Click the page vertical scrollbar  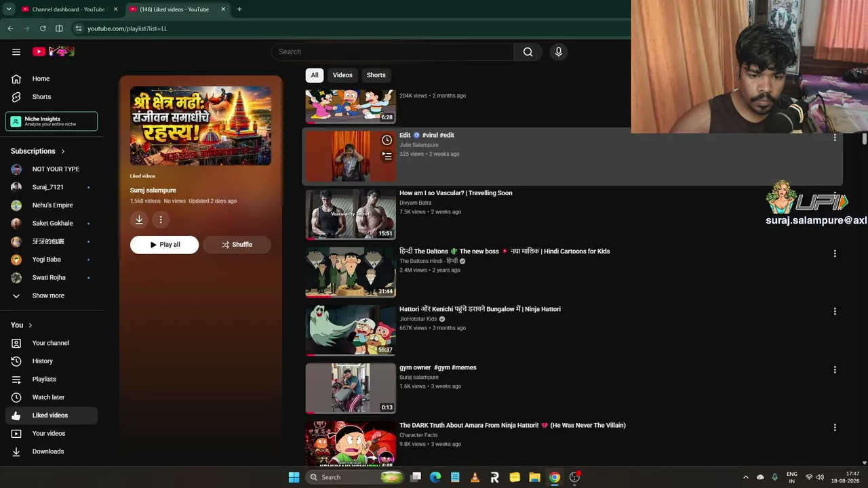(x=865, y=138)
